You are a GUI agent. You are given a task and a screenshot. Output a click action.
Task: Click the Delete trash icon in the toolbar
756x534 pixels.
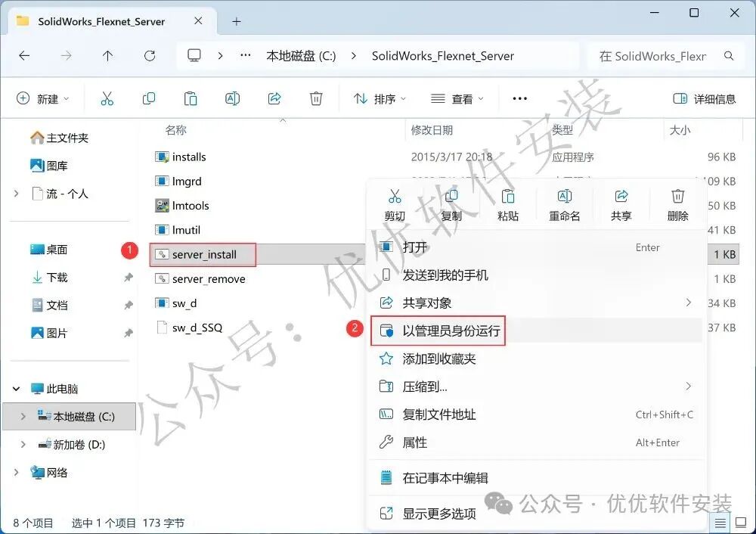316,99
